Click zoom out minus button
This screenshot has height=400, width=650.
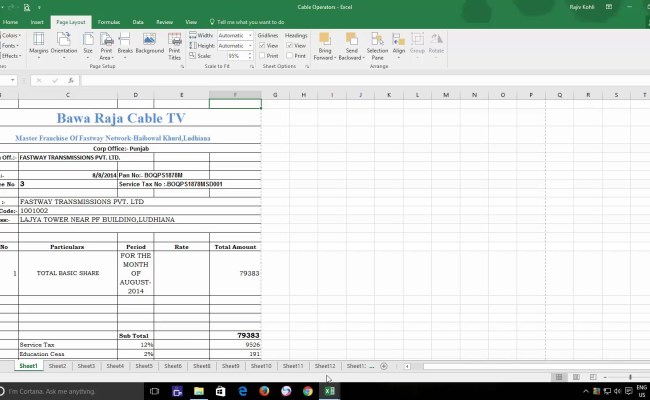[x=605, y=377]
